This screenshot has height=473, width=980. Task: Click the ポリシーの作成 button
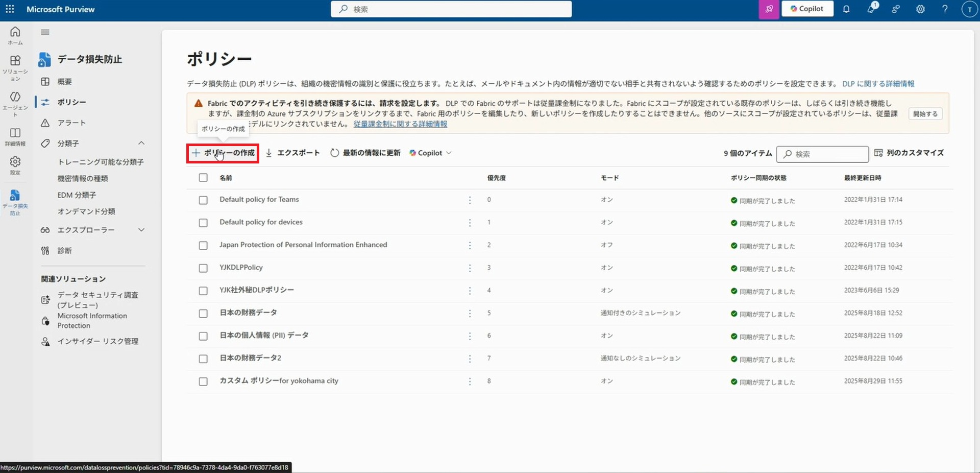point(223,153)
